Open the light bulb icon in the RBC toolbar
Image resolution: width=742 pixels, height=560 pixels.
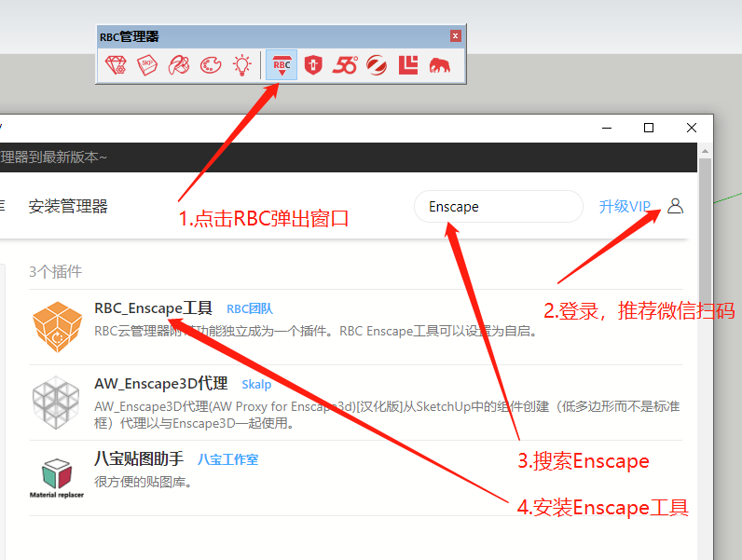coord(241,65)
